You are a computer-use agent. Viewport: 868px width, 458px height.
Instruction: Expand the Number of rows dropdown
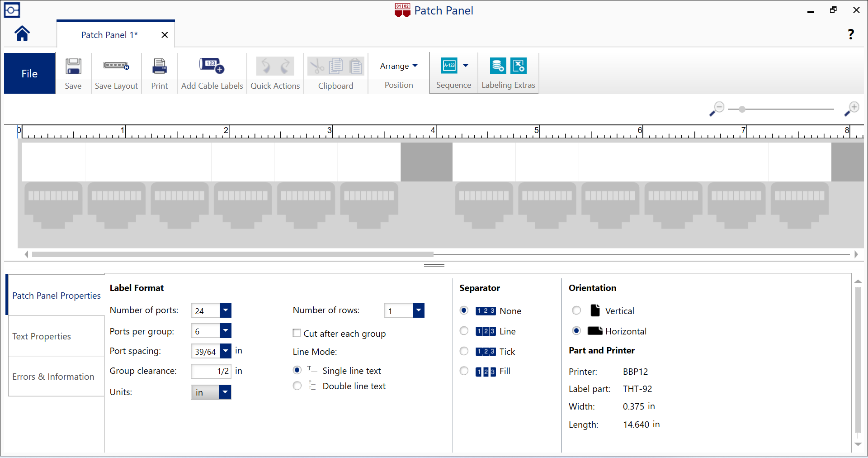click(x=418, y=310)
